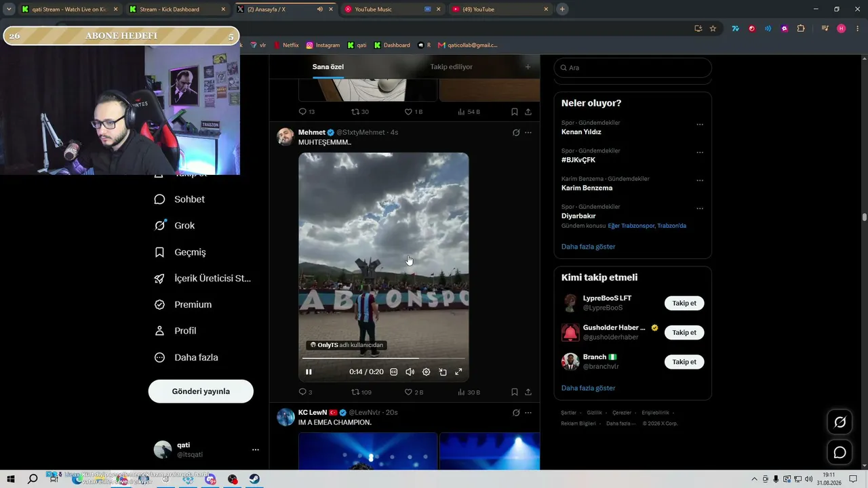Screen dimensions: 868x488
Task: Switch to the Takip ediliyor tab
Action: [451, 66]
